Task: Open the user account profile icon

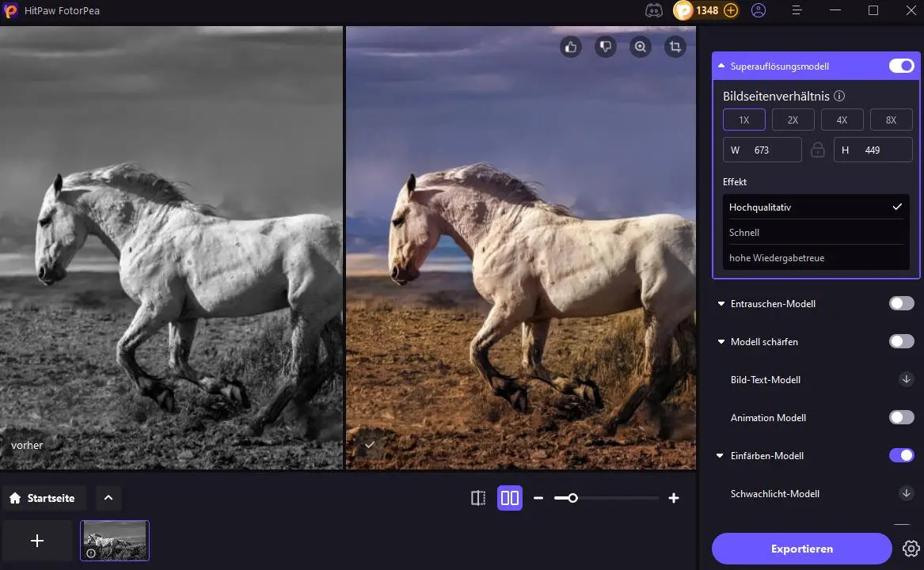Action: tap(759, 10)
